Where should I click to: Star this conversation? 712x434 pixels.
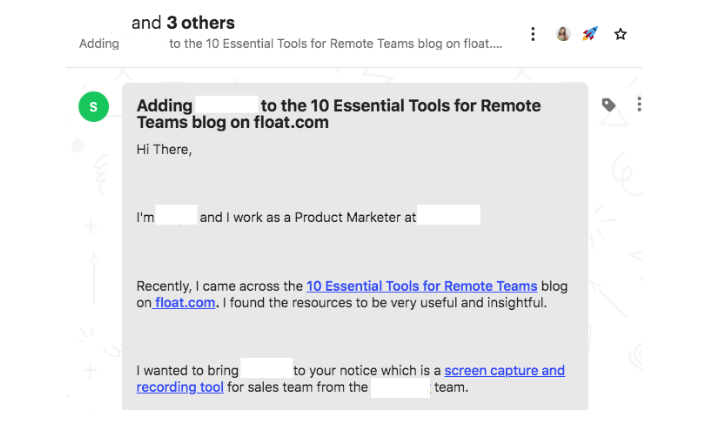(620, 34)
